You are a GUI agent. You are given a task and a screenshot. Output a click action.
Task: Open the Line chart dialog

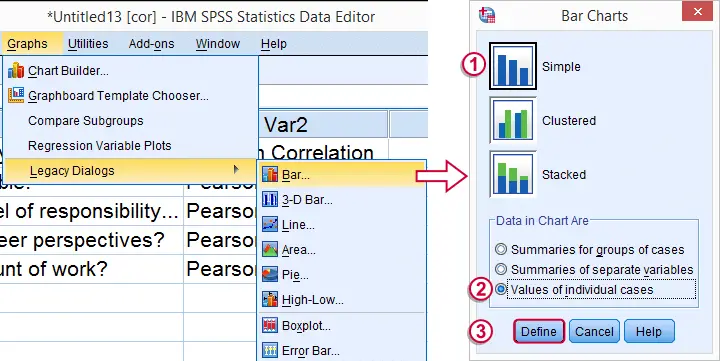298,225
